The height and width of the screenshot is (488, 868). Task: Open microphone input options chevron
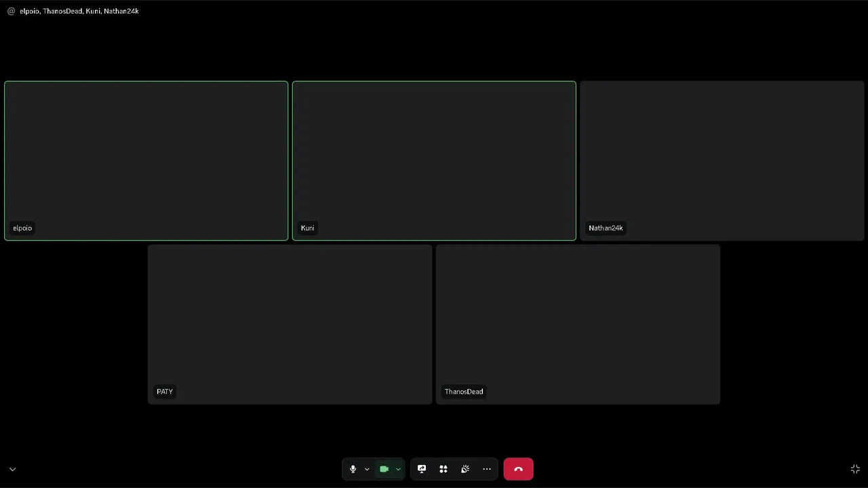(x=367, y=469)
